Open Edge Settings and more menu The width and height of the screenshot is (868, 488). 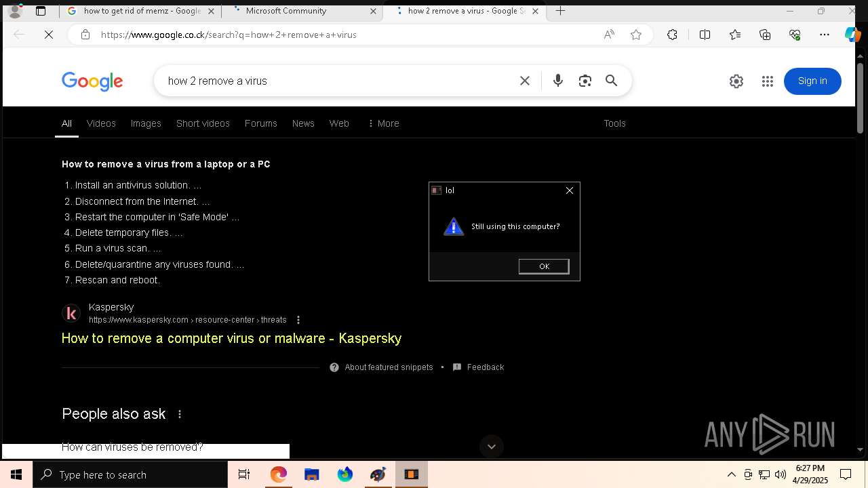pyautogui.click(x=825, y=35)
